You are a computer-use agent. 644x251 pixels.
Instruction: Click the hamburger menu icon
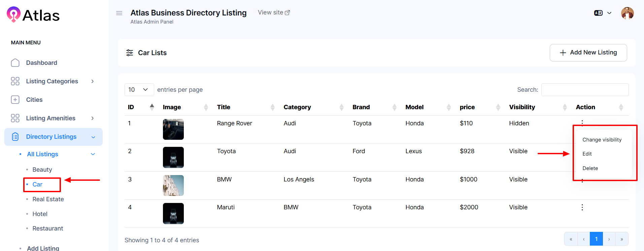(x=119, y=13)
